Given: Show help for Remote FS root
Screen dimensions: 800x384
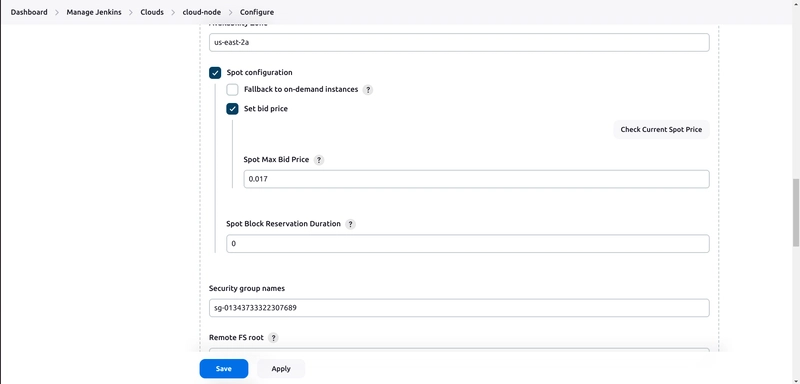Looking at the screenshot, I should tap(273, 338).
